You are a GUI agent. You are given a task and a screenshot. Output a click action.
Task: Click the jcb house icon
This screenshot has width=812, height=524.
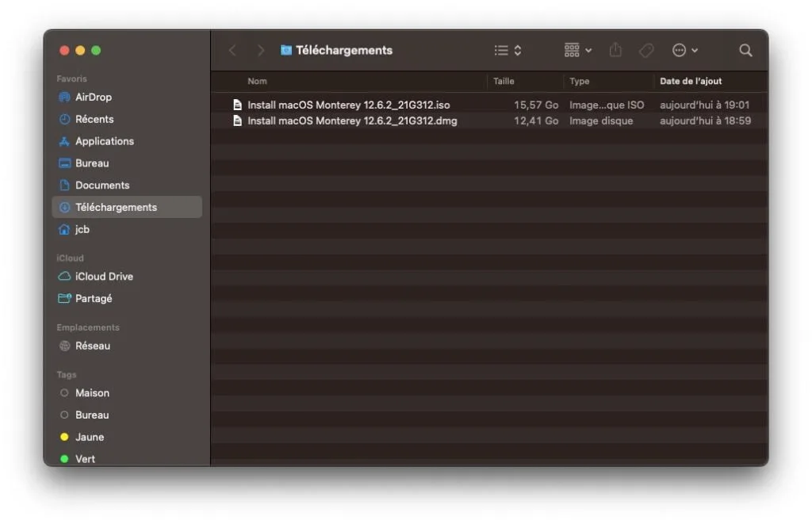click(64, 229)
